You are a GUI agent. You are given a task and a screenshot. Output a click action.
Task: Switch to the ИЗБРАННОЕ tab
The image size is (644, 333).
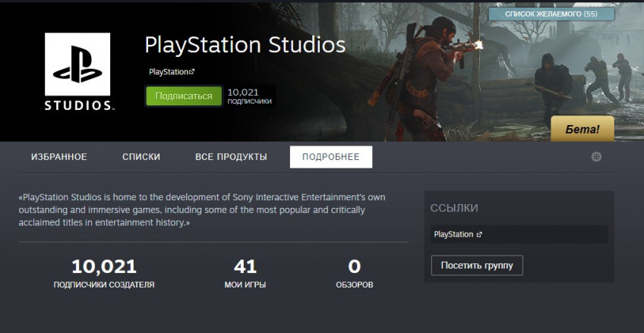(x=59, y=157)
